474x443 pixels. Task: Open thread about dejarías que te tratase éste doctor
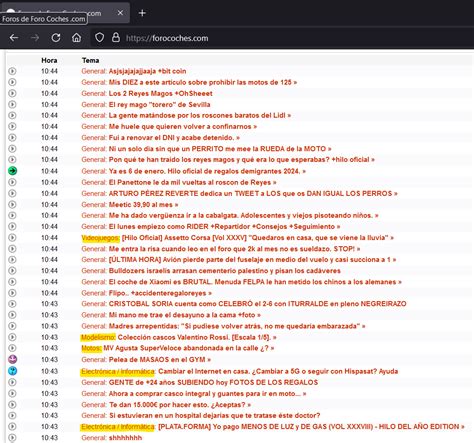(215, 415)
